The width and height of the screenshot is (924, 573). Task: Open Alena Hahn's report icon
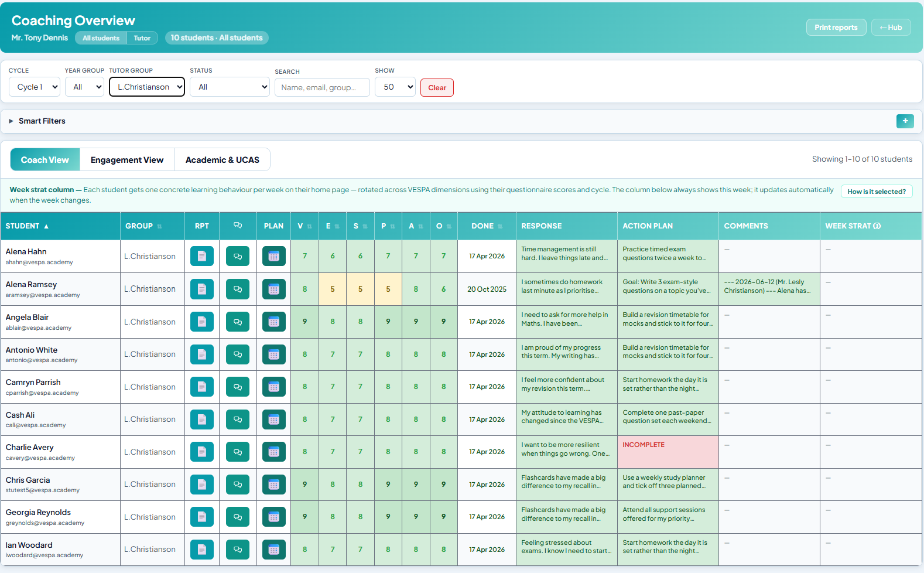pos(202,256)
